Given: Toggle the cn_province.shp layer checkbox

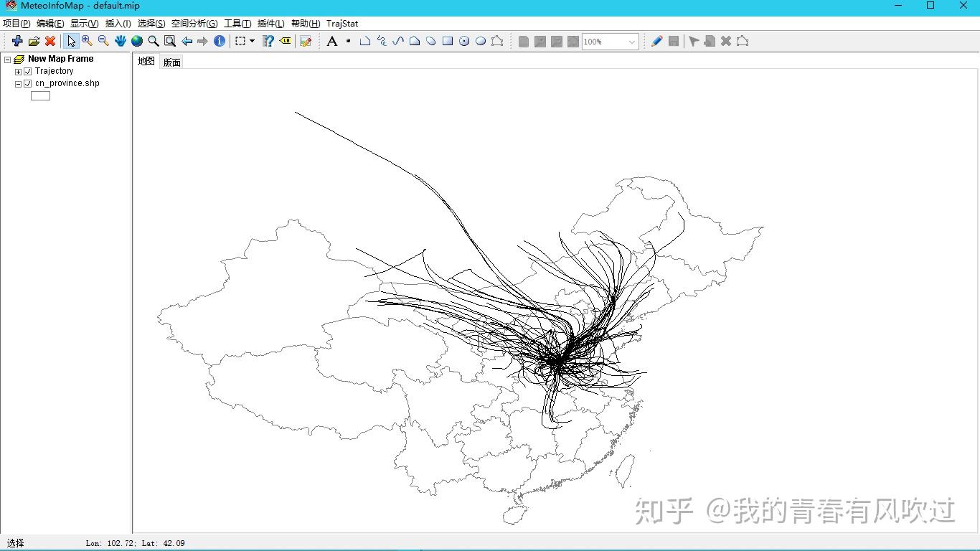Looking at the screenshot, I should [x=28, y=84].
